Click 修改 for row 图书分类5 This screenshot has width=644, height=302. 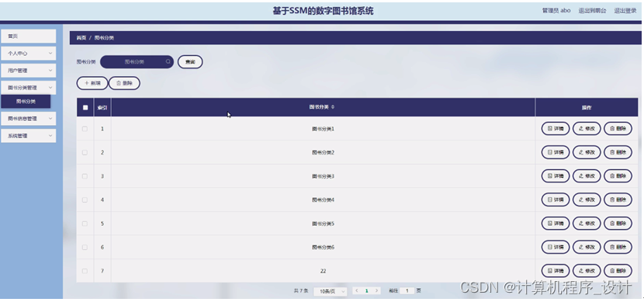point(587,224)
